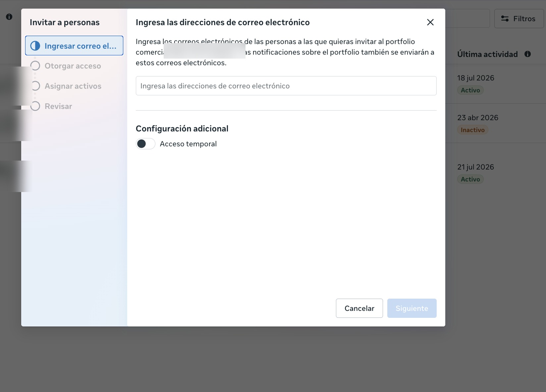Select the Ingresar correo electrónico step
Screen dimensions: 546x392
tap(74, 46)
